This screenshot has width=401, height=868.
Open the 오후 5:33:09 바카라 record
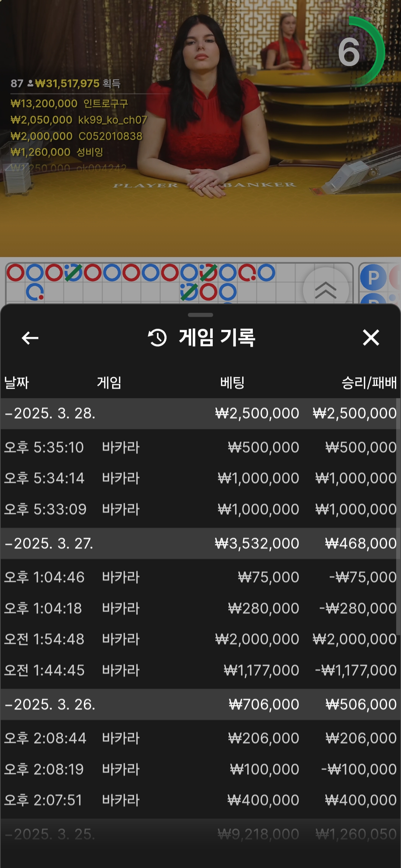[200, 509]
